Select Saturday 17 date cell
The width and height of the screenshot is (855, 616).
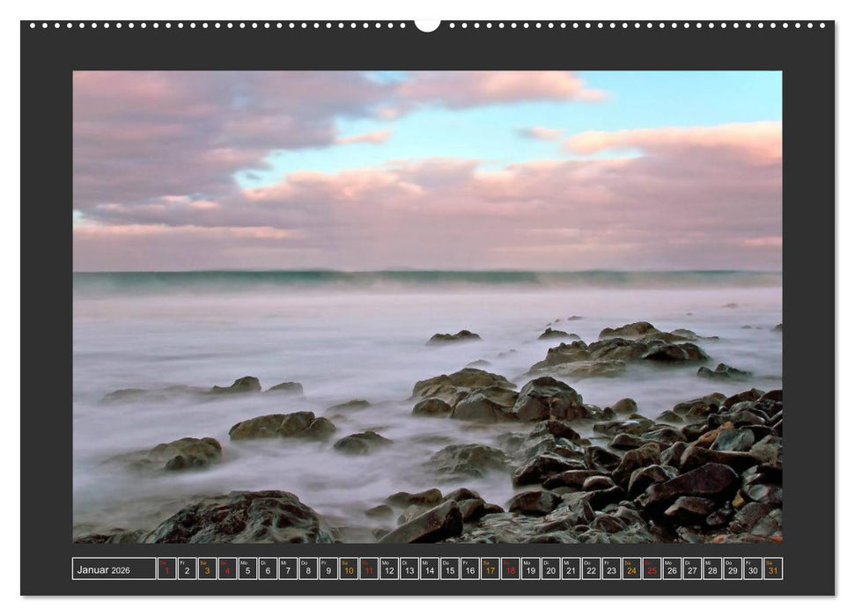click(491, 569)
